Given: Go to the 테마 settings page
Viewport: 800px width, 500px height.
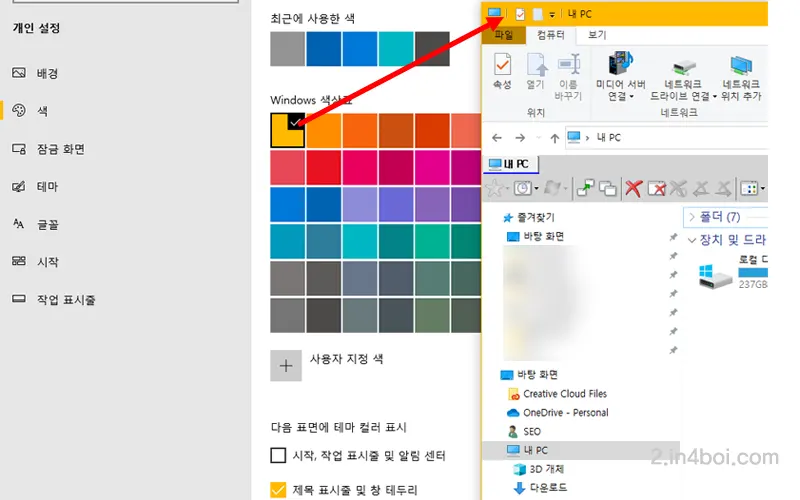Looking at the screenshot, I should point(35,187).
